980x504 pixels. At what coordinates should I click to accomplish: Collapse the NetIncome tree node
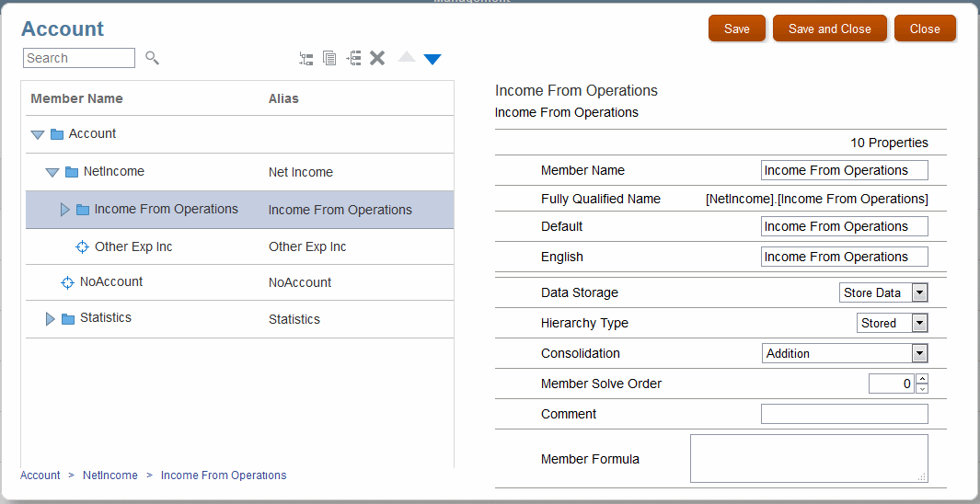click(x=52, y=172)
